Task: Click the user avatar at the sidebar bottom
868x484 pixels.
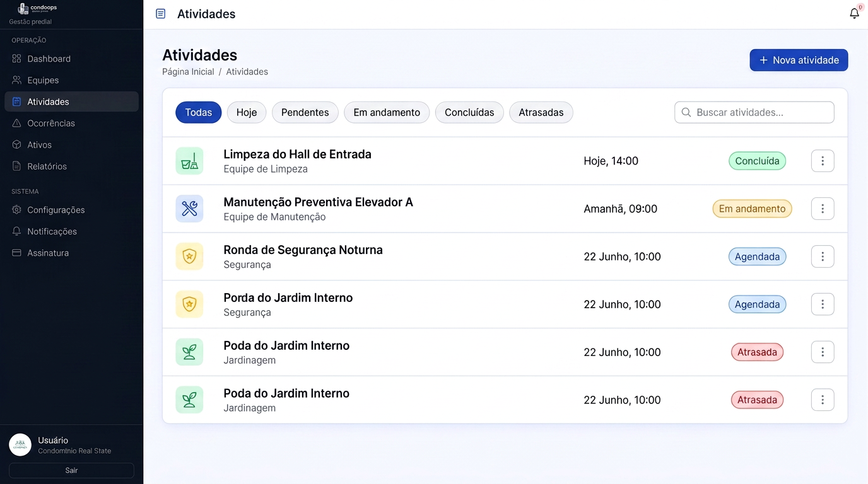Action: click(20, 445)
